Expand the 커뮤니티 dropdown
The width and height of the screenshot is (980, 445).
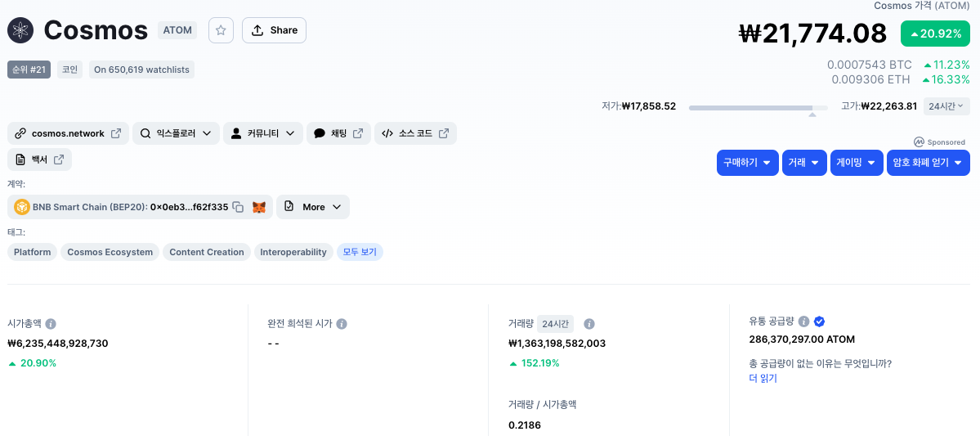263,133
